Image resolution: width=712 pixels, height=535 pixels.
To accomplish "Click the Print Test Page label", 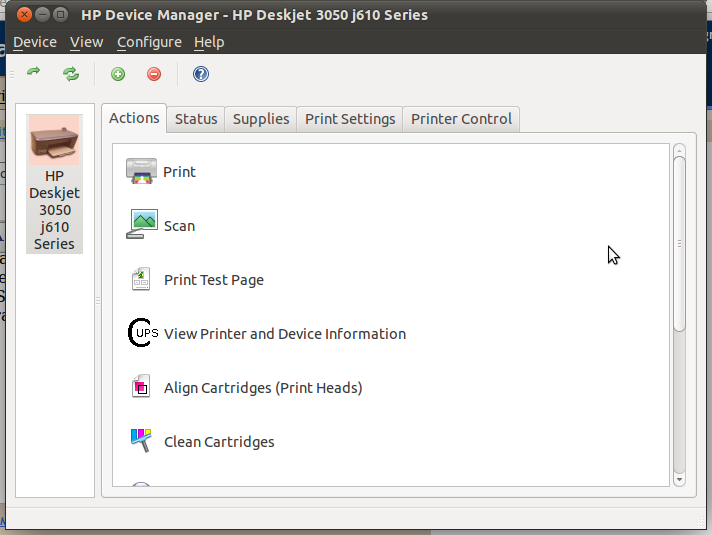I will (214, 280).
